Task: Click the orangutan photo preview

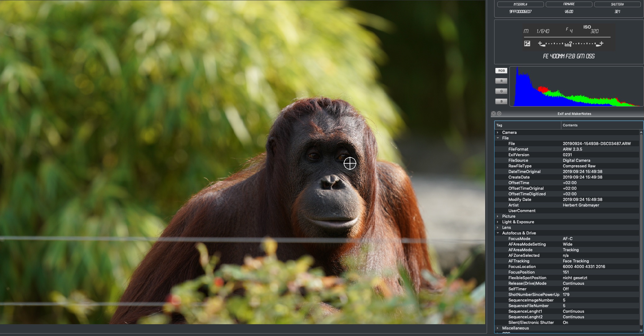Action: pos(242,162)
